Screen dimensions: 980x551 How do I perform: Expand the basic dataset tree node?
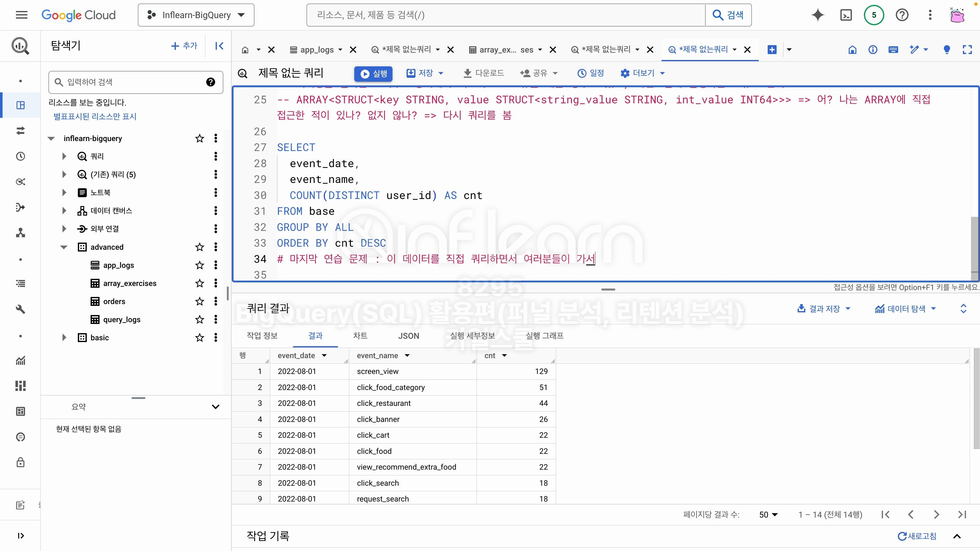[64, 337]
